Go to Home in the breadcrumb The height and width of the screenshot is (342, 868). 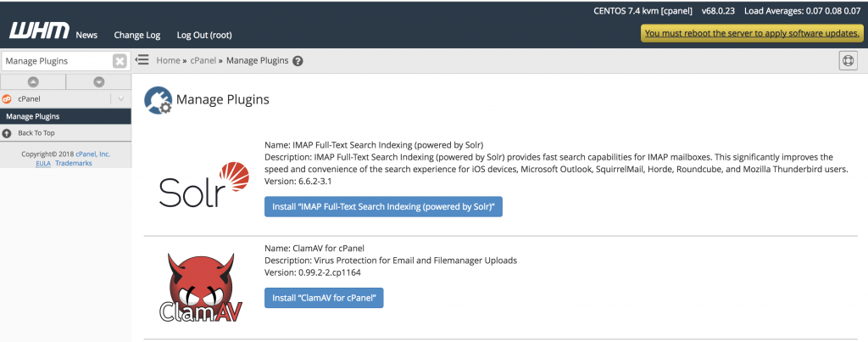point(169,60)
